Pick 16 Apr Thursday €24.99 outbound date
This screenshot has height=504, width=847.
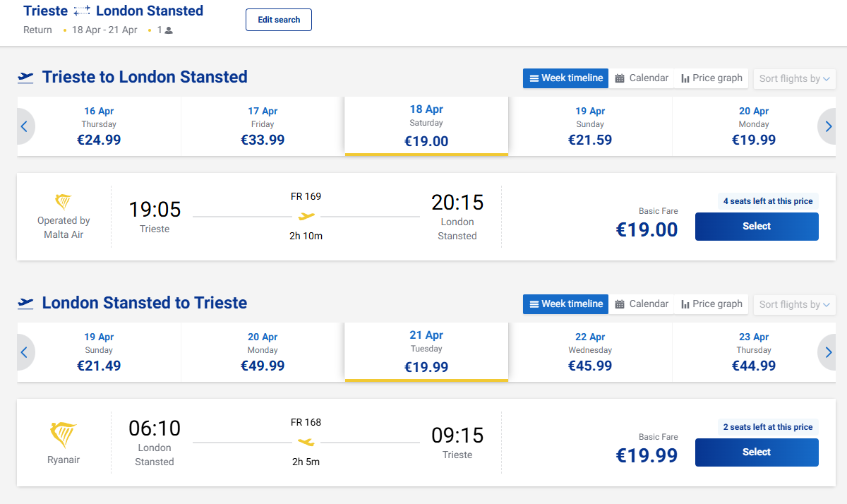click(99, 126)
